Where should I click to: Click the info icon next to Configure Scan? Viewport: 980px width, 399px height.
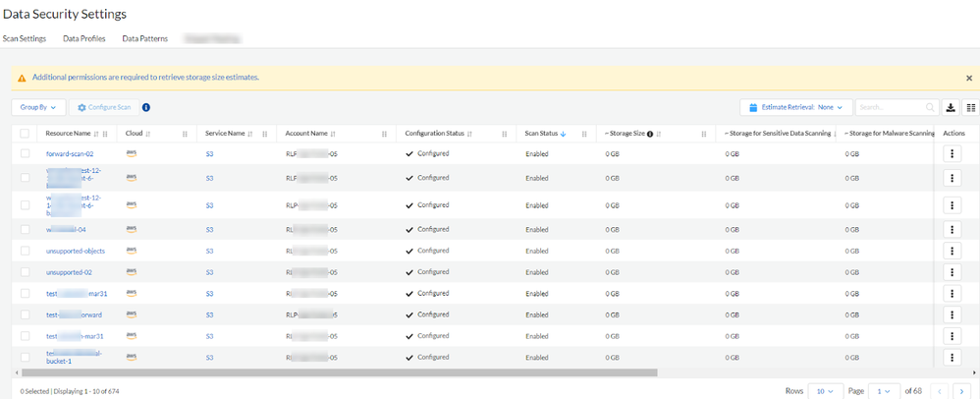pyautogui.click(x=146, y=107)
